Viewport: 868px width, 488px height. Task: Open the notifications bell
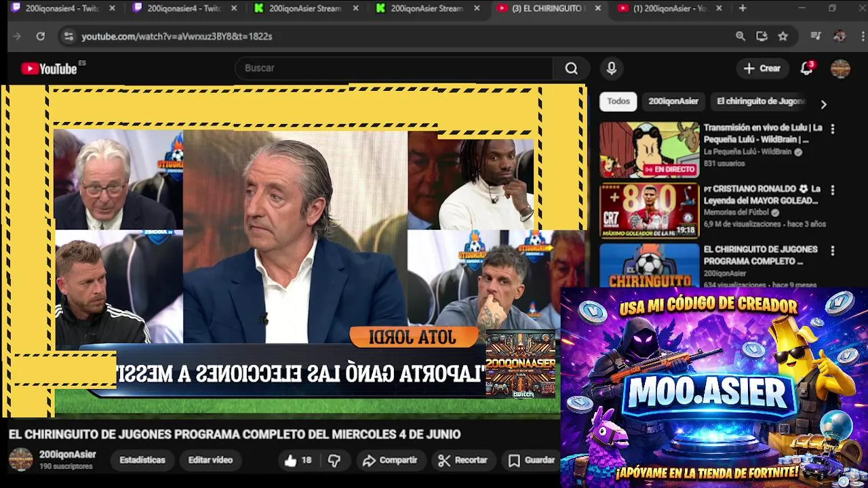(x=806, y=68)
